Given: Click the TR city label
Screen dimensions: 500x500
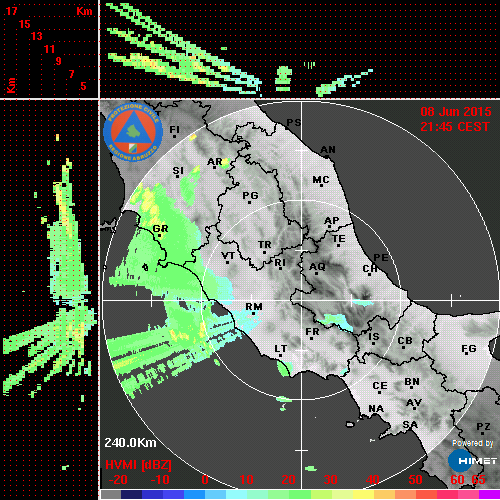Looking at the screenshot, I should (x=265, y=245).
